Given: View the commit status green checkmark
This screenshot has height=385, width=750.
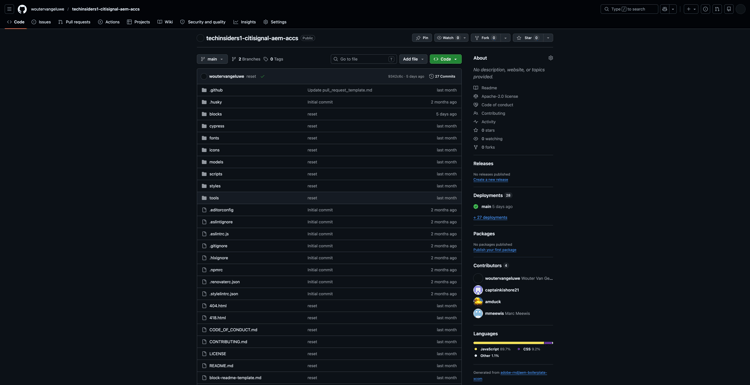Looking at the screenshot, I should coord(263,76).
